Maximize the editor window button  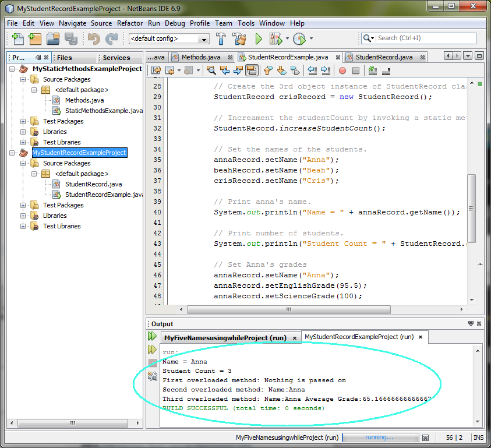479,56
